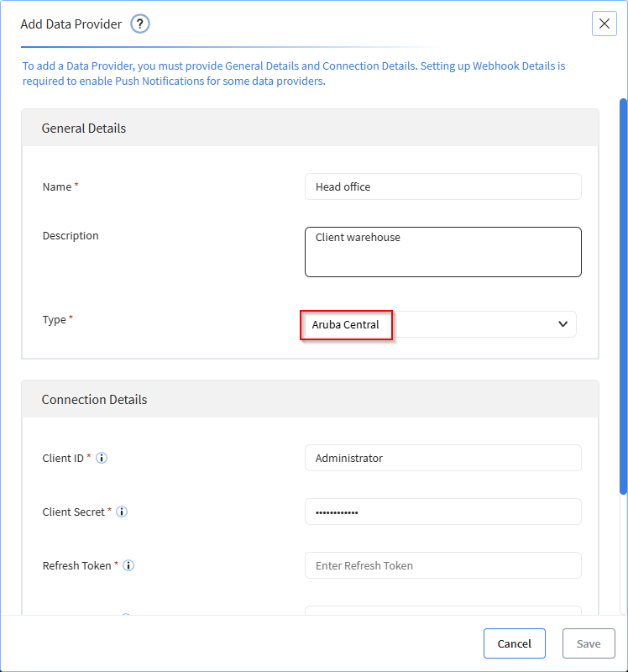Close the Add Data Provider dialog
This screenshot has width=628, height=672.
click(604, 24)
